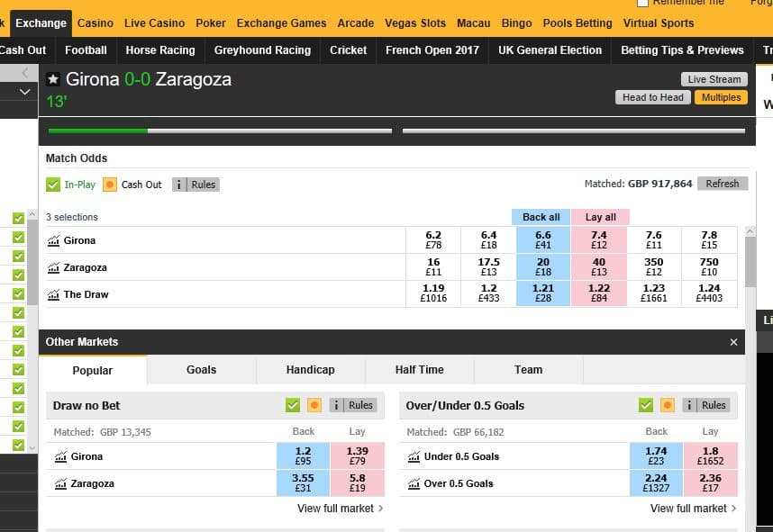The width and height of the screenshot is (773, 532).
Task: Open the graph icon for The Draw
Action: point(53,294)
